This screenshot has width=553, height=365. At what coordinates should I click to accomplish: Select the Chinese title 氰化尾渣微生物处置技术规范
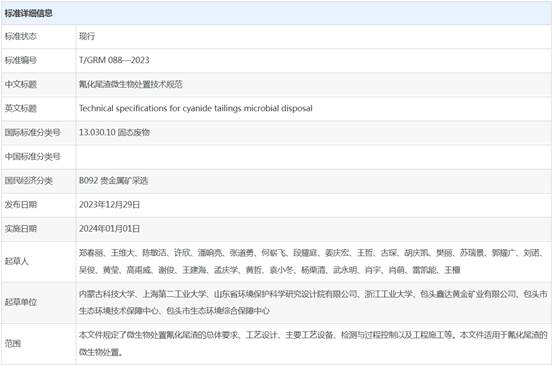point(131,84)
